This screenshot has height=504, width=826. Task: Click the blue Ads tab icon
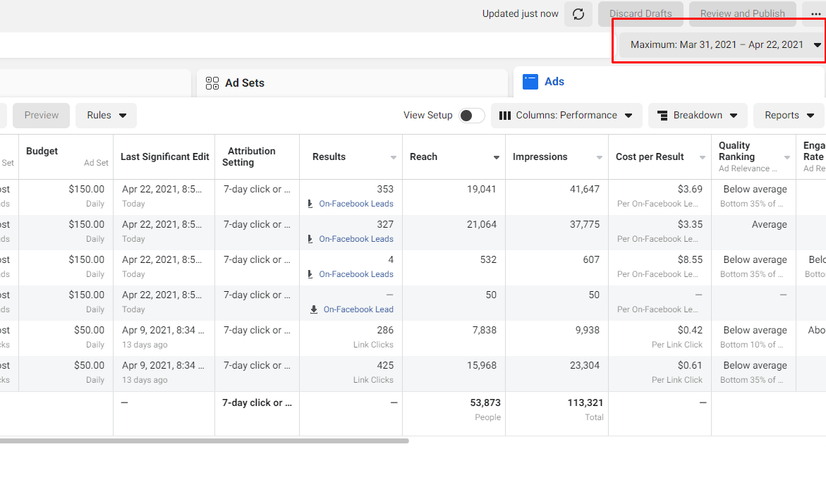[x=530, y=82]
